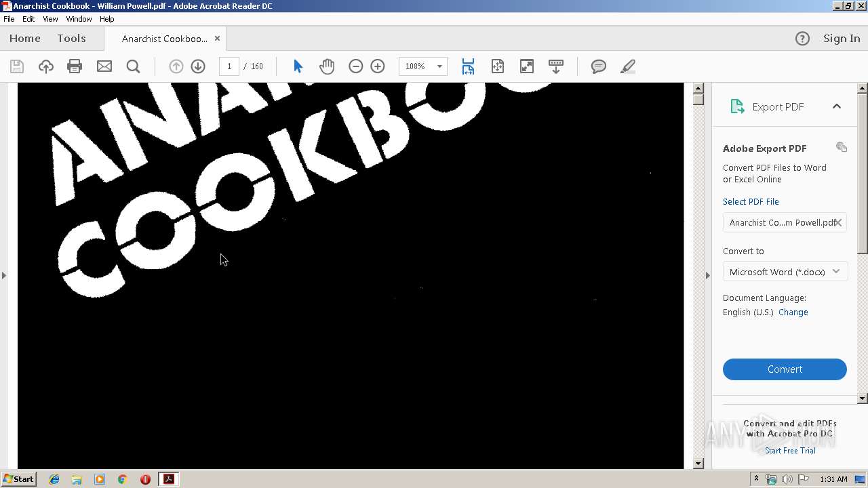Add a sticky note comment icon
This screenshot has height=488, width=868.
click(x=598, y=66)
